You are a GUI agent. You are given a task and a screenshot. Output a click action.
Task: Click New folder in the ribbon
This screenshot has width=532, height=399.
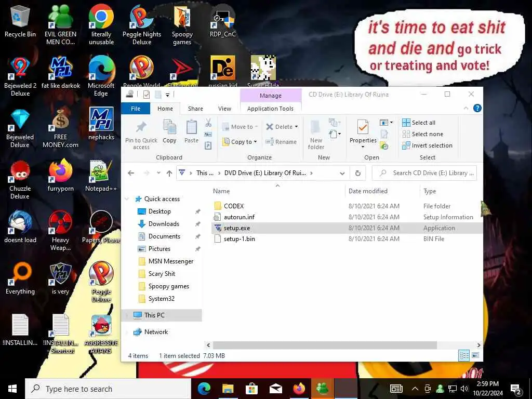(316, 135)
